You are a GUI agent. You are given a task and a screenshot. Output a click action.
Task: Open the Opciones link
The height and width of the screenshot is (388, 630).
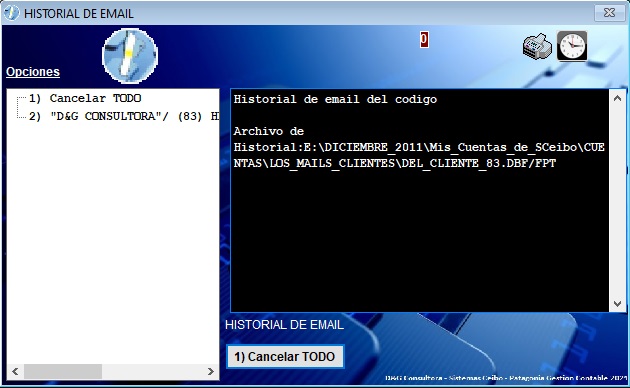(x=33, y=71)
